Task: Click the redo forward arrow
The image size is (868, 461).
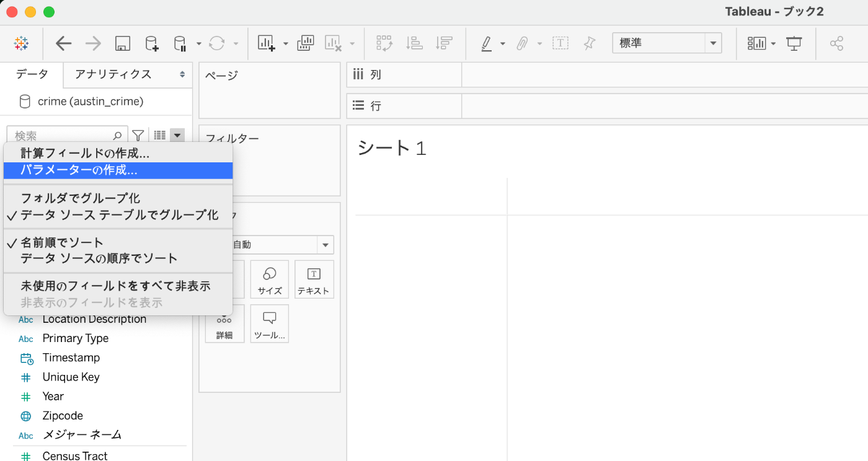Action: coord(93,43)
